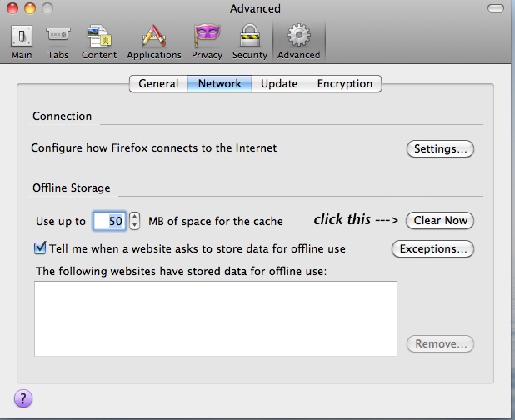Minimize the Advanced preferences window
The height and width of the screenshot is (420, 515).
pos(30,8)
